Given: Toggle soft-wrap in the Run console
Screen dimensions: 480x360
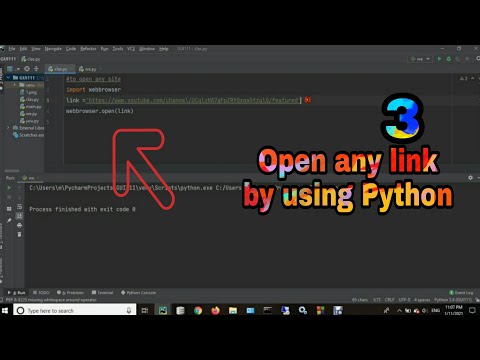Looking at the screenshot, I should 19,207.
